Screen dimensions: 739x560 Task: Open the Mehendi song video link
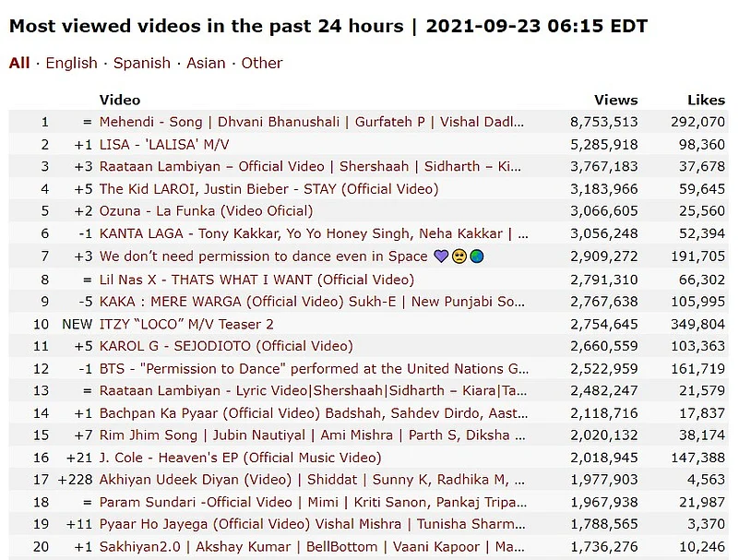coord(314,122)
